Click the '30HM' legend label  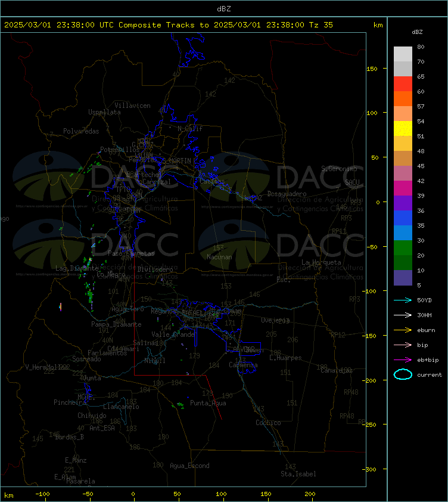coord(424,315)
